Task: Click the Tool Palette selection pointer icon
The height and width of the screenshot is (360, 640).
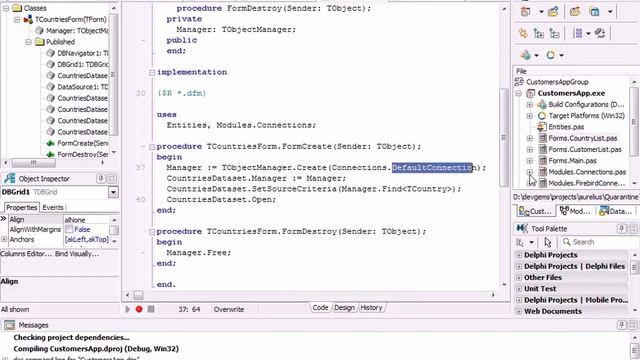Action: pos(548,242)
